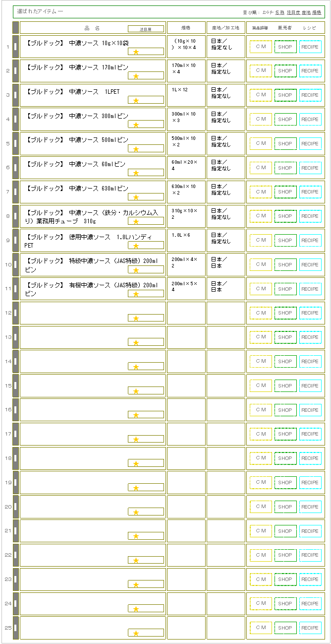Click star rating for 中濃ソース 1LPET

pos(146,100)
